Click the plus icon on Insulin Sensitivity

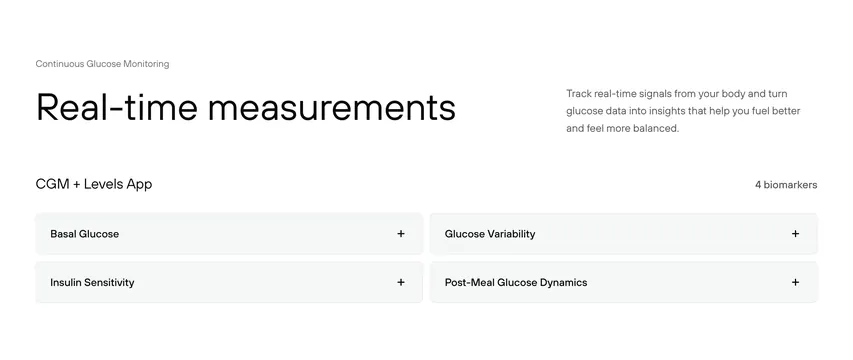(401, 282)
